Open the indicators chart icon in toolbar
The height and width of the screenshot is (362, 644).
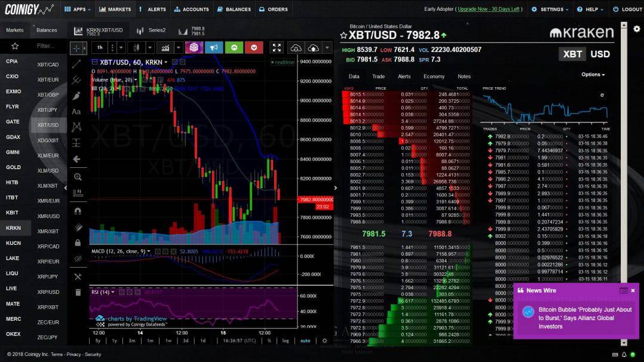click(165, 48)
